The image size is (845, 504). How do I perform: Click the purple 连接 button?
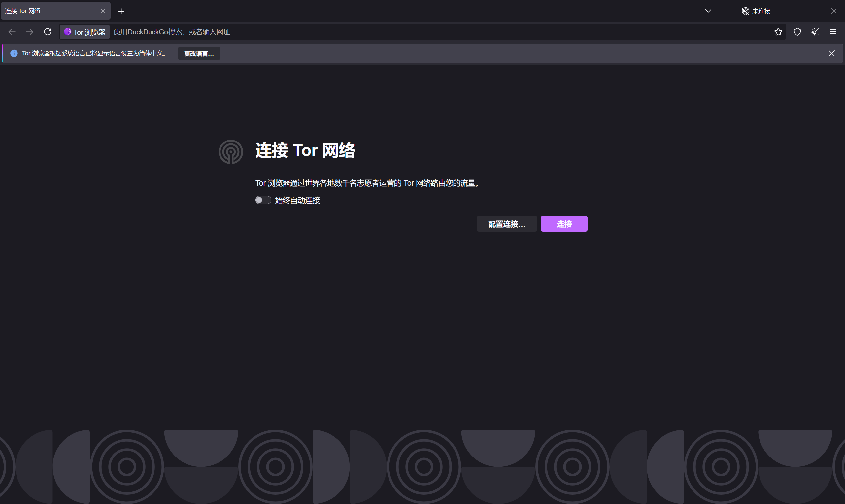coord(564,224)
